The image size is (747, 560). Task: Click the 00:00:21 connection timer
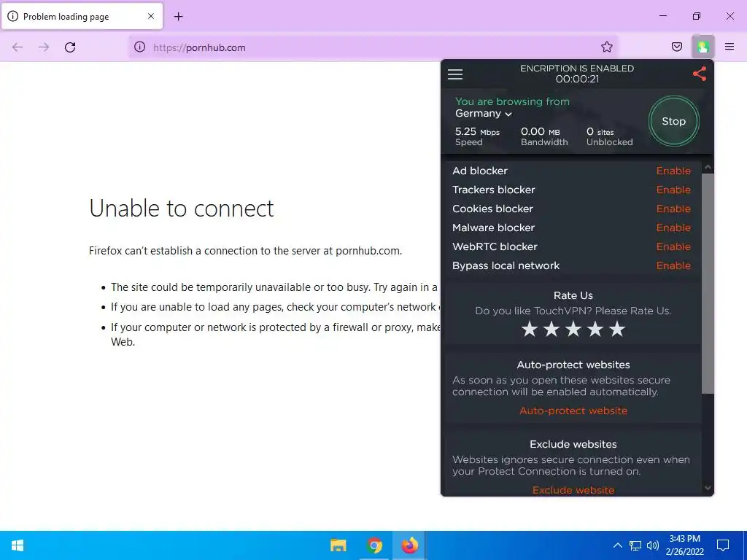point(577,79)
